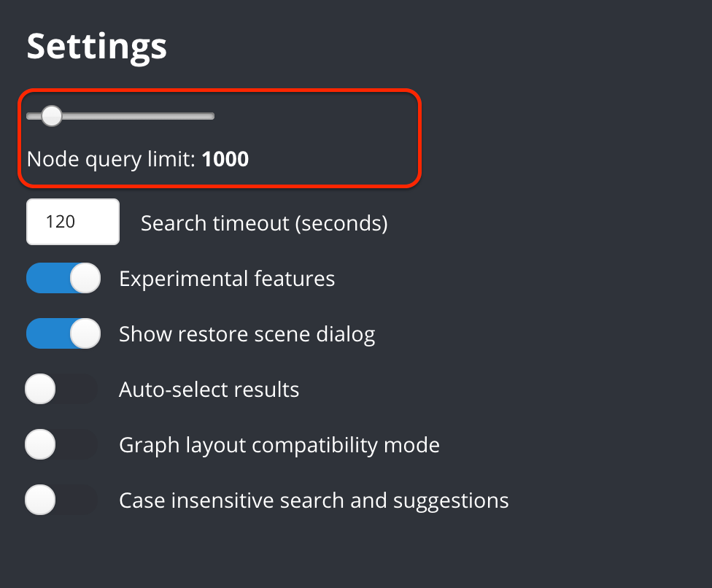Viewport: 712px width, 588px height.
Task: Click the Graph layout compatibility mode label
Action: point(279,446)
